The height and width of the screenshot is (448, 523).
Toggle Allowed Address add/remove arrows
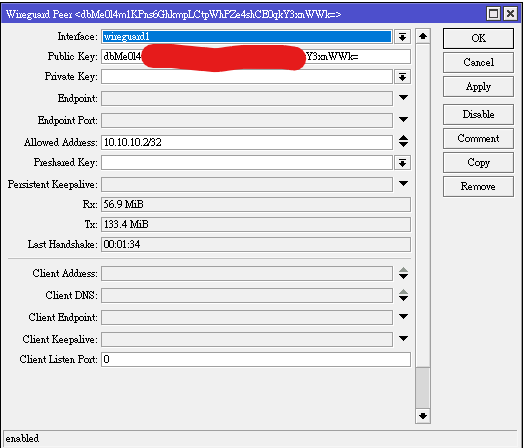403,141
